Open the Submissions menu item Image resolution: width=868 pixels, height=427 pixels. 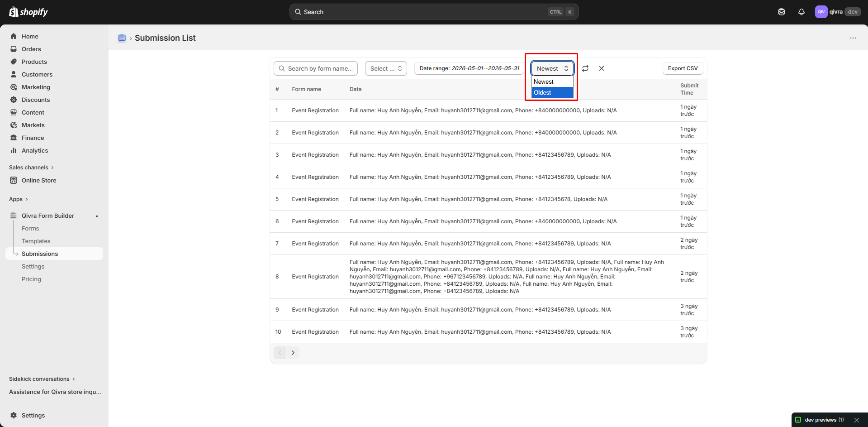coord(54,254)
